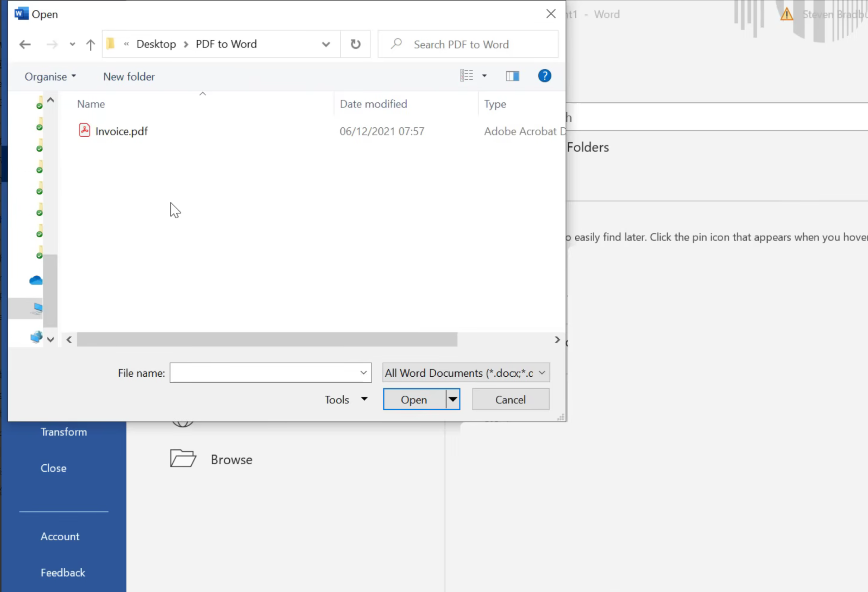Open the Tools dropdown menu
This screenshot has height=592, width=868.
(x=346, y=400)
